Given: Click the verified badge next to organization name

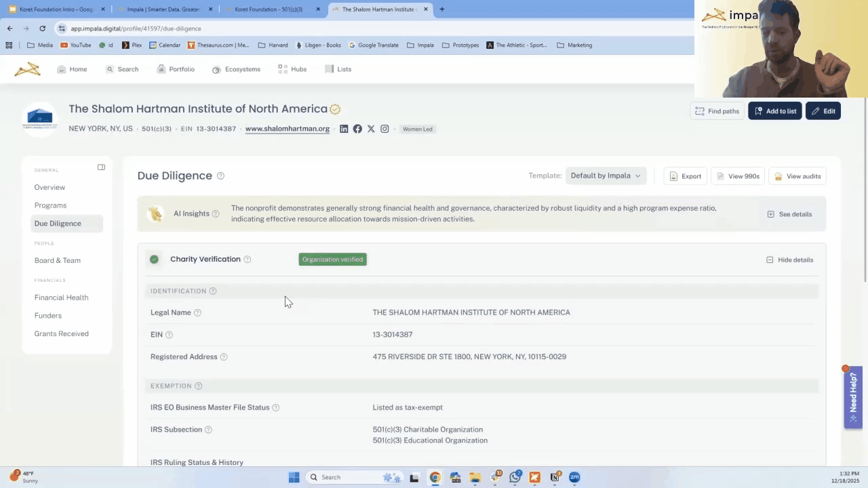Looking at the screenshot, I should click(335, 109).
